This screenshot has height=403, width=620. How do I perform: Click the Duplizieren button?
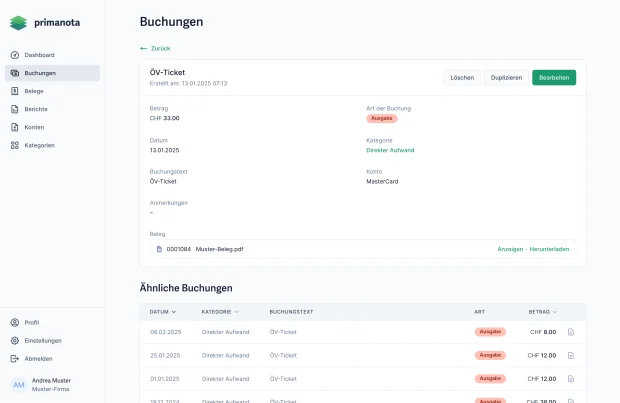coord(506,78)
